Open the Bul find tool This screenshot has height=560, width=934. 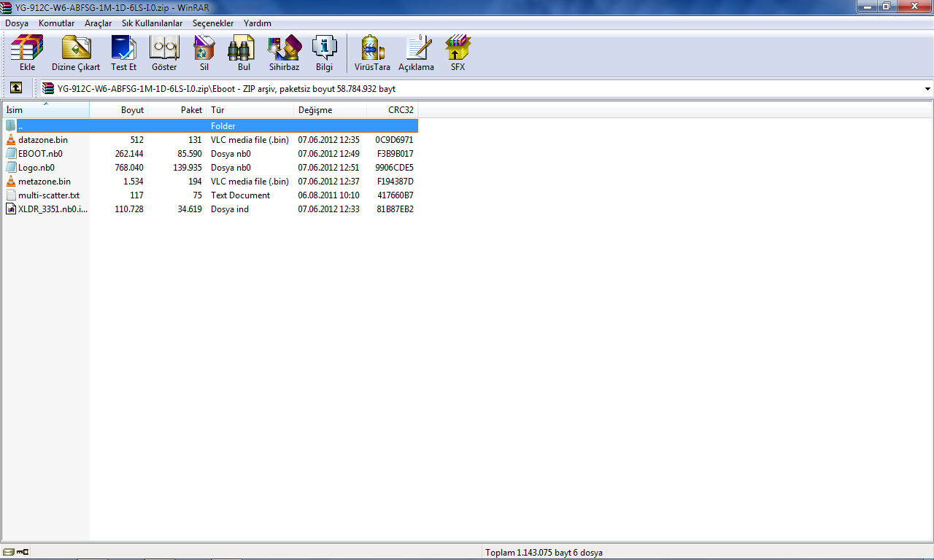(244, 53)
